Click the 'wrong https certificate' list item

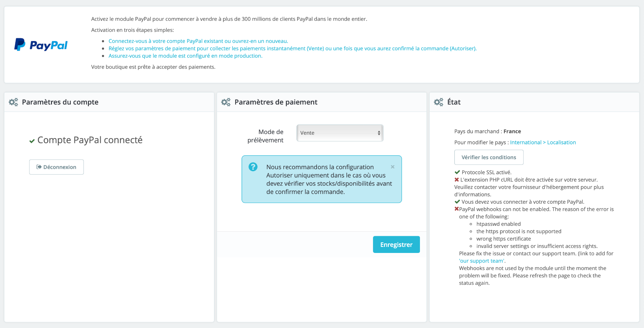(x=504, y=239)
